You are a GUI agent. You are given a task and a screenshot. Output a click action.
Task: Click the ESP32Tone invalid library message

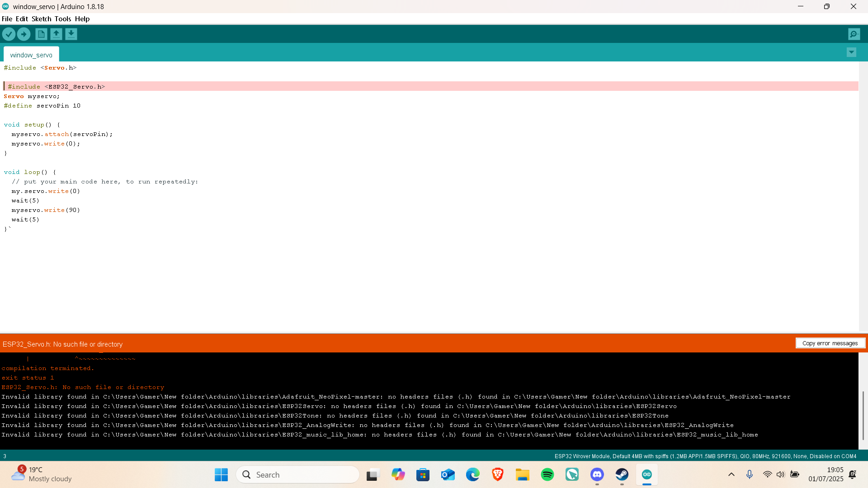[335, 416]
